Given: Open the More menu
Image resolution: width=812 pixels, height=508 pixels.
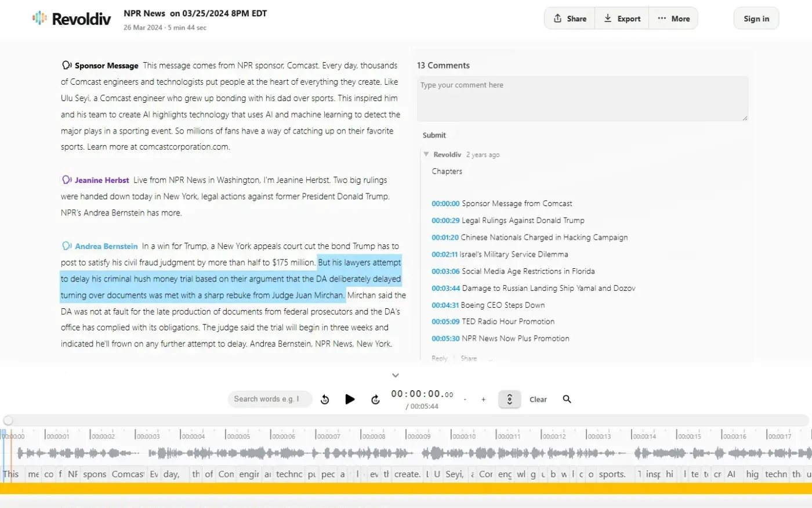Looking at the screenshot, I should 673,19.
